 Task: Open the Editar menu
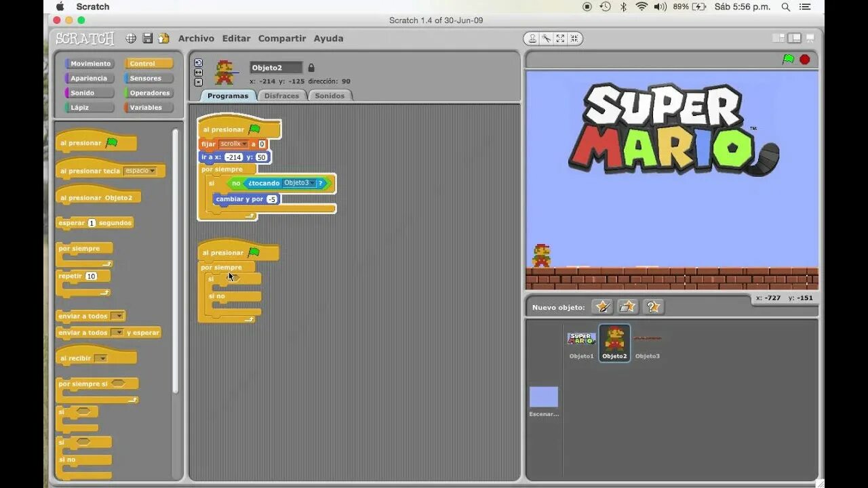coord(236,39)
